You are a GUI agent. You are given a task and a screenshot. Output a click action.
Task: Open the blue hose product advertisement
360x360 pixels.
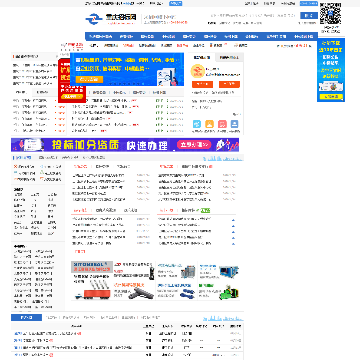coord(177,291)
